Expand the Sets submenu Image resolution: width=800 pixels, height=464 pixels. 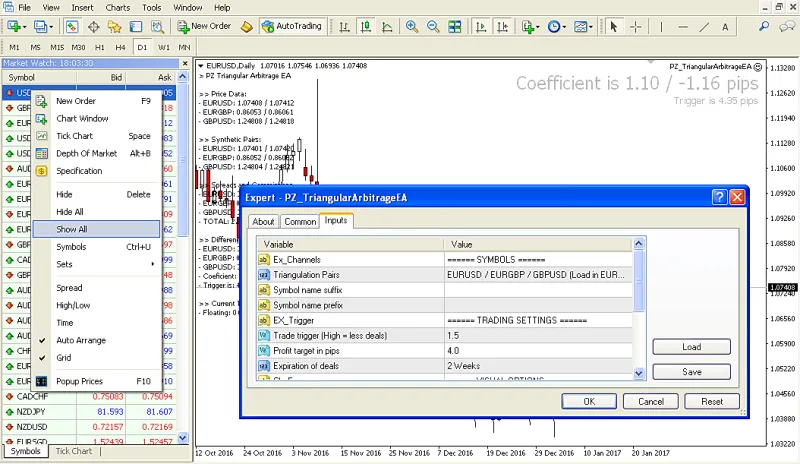[96, 264]
